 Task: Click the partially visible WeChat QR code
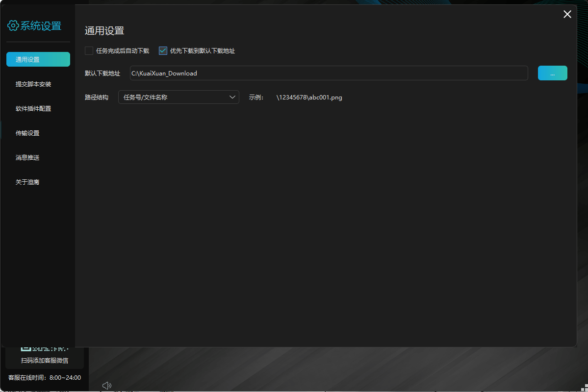click(x=44, y=349)
